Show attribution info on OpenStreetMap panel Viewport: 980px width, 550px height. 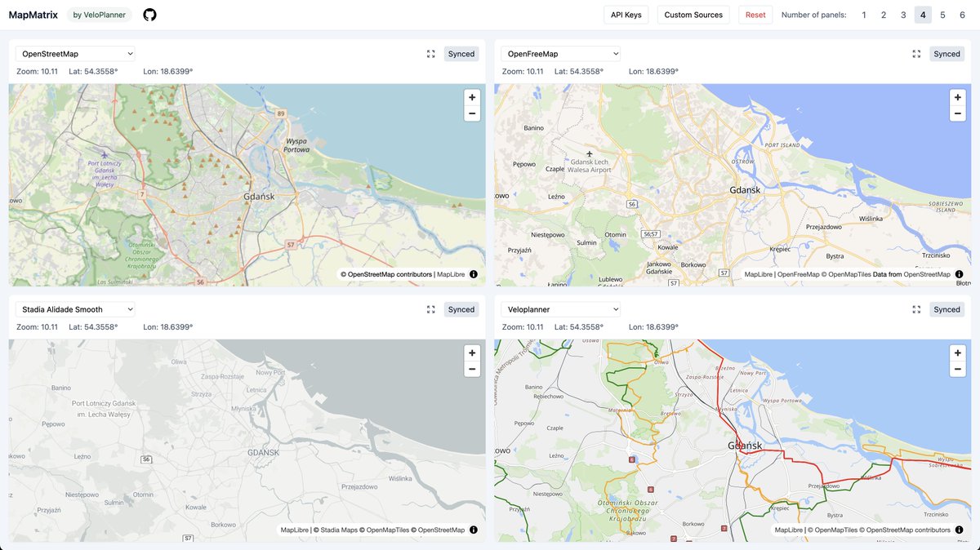tap(474, 274)
